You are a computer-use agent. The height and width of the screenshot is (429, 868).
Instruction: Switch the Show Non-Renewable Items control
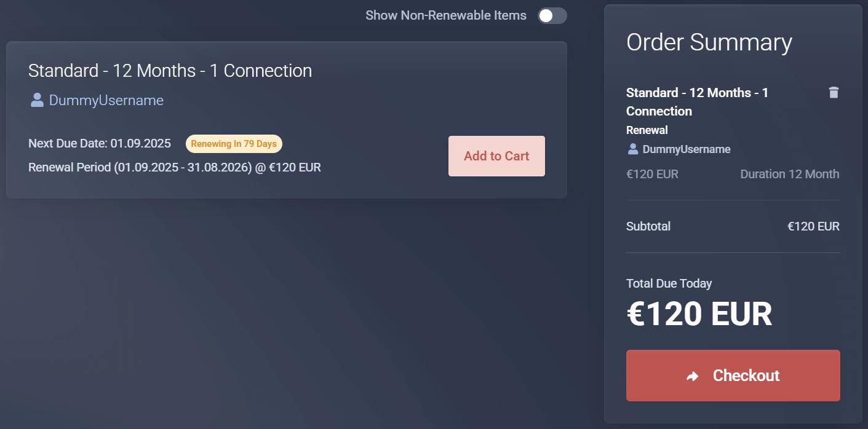552,15
